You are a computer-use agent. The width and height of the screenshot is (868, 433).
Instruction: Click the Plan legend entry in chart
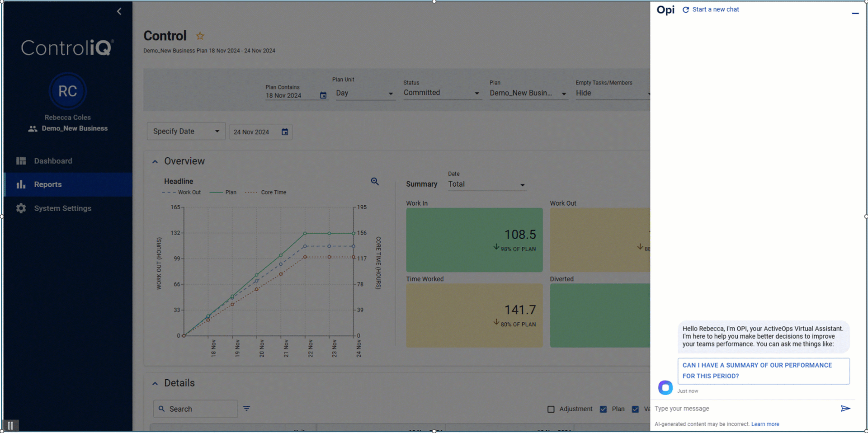pos(223,193)
